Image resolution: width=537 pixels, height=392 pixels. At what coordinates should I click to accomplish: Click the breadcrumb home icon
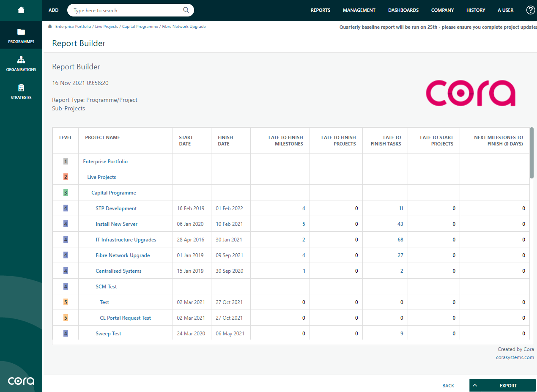click(x=50, y=26)
